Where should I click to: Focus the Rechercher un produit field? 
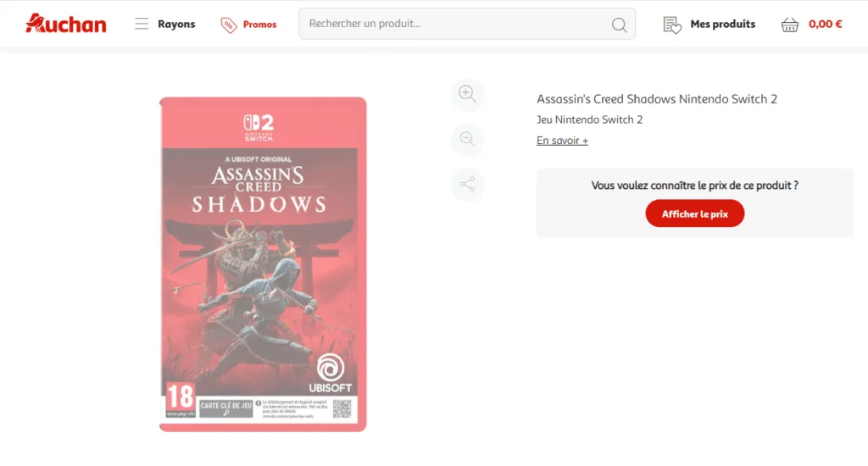click(x=467, y=24)
